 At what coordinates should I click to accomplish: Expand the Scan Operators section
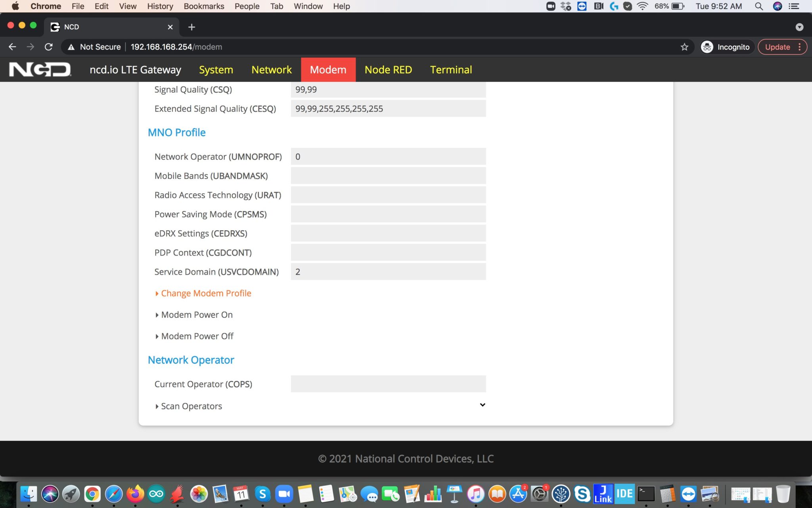click(191, 406)
